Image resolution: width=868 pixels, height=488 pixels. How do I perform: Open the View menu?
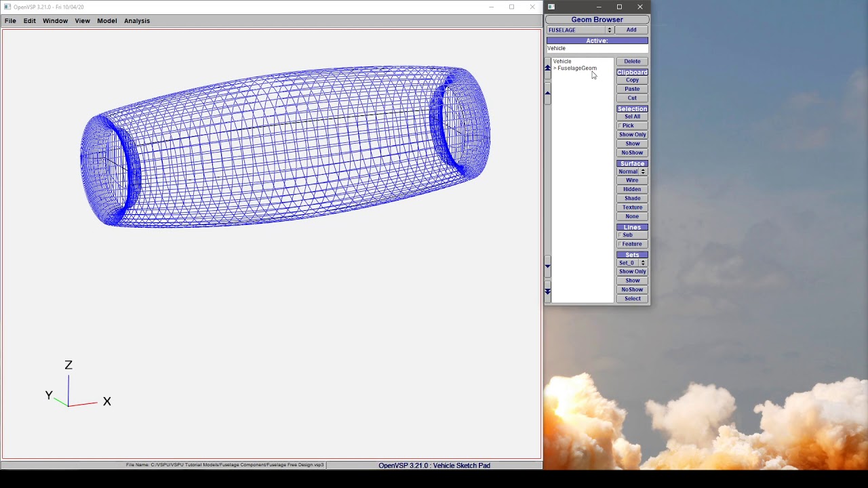(82, 21)
